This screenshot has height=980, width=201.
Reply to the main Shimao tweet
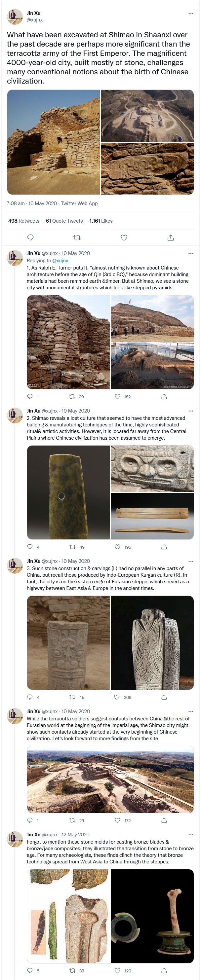[x=31, y=237]
